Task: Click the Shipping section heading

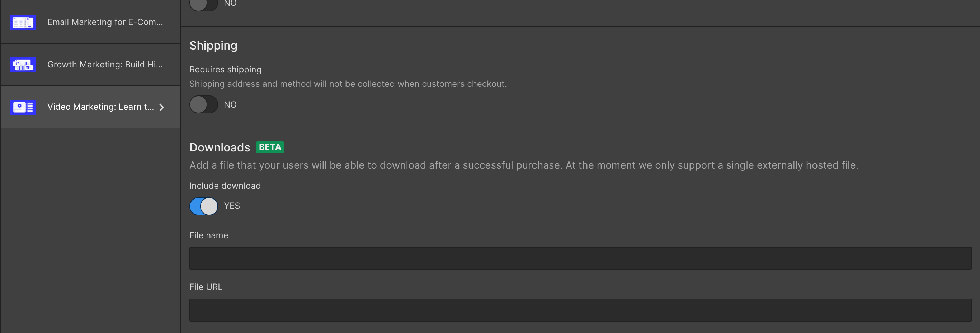Action: [213, 45]
